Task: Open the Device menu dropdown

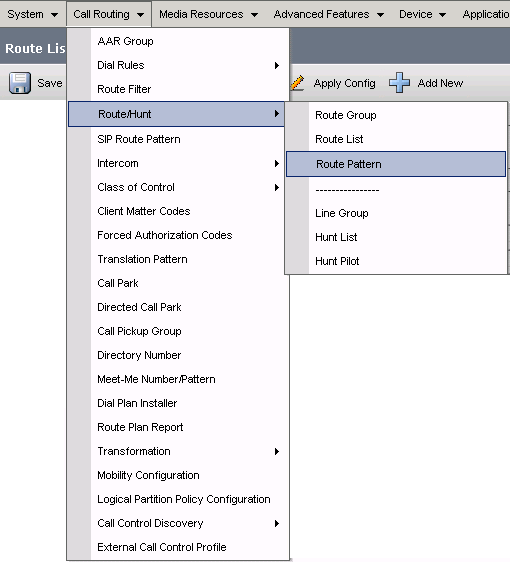Action: [422, 14]
